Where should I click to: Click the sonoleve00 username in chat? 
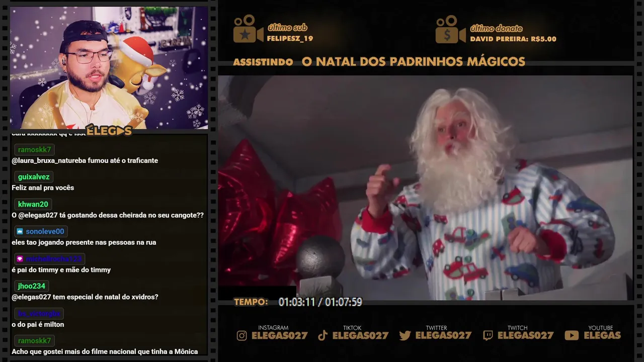point(45,231)
